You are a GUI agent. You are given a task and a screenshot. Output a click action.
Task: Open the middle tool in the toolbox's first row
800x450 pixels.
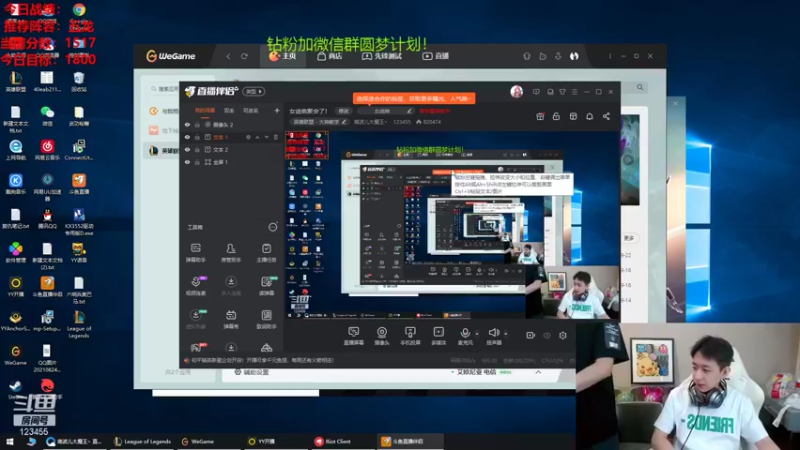231,253
